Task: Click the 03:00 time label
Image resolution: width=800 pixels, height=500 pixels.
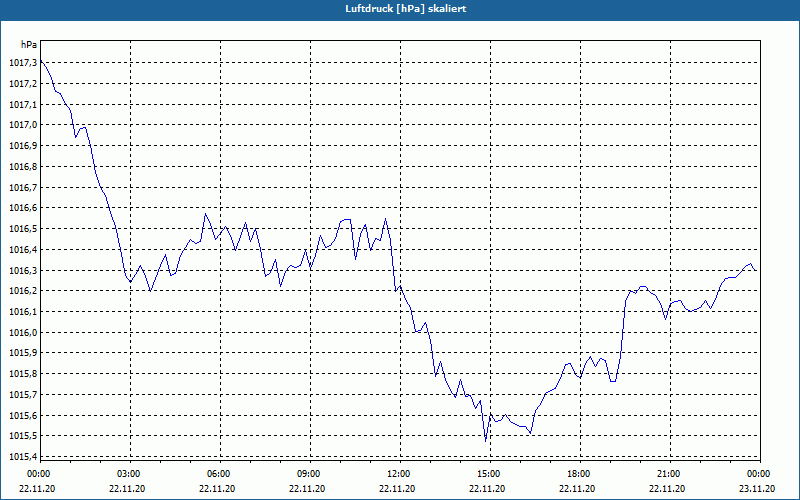Action: (130, 473)
